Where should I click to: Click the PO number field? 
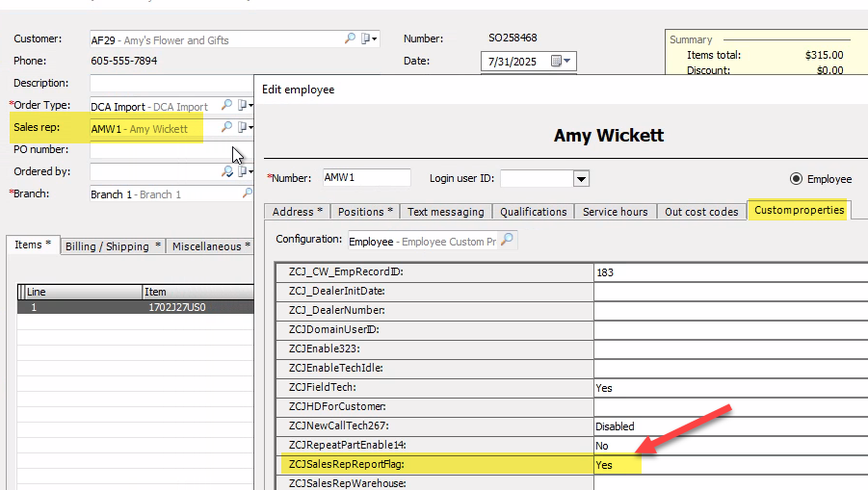tap(171, 149)
